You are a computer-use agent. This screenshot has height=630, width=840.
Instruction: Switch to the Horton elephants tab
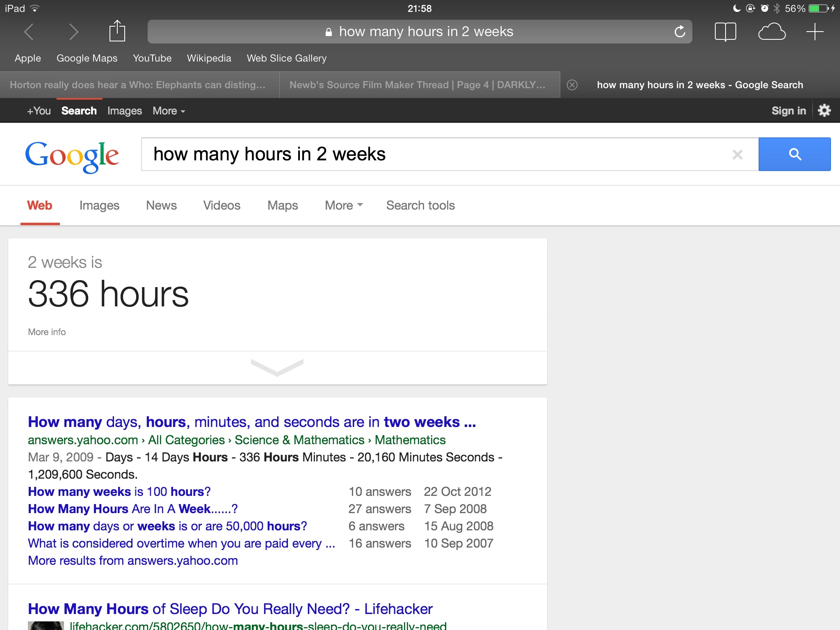pos(138,85)
